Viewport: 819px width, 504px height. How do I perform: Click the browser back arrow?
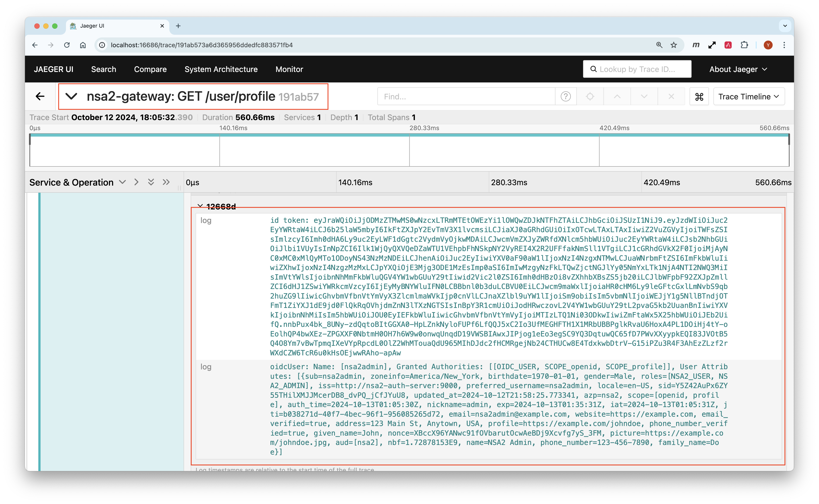[x=35, y=45]
